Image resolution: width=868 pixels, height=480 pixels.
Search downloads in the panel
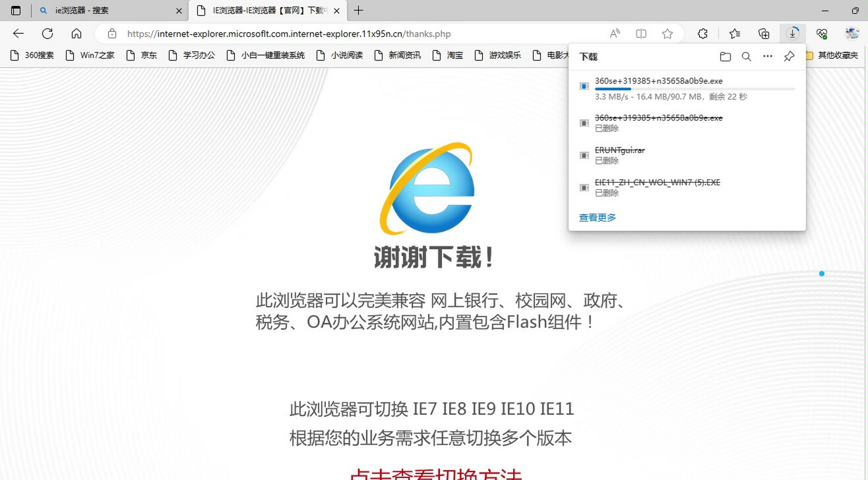746,57
